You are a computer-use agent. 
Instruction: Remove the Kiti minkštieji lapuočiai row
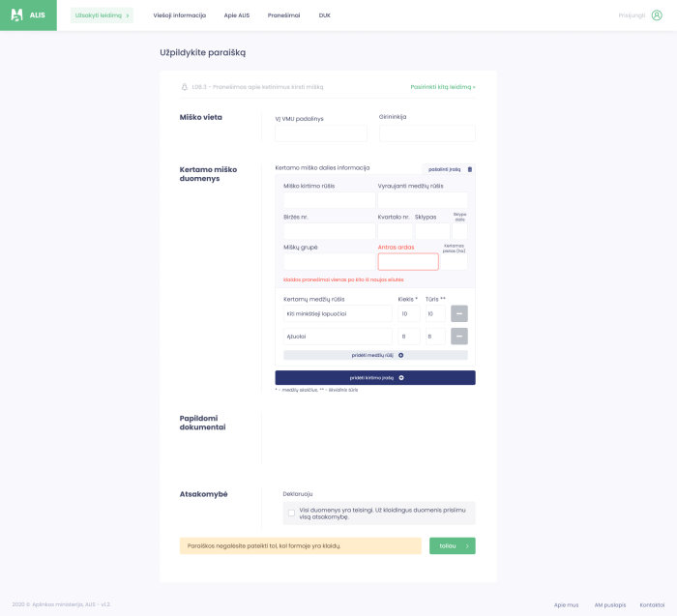459,314
